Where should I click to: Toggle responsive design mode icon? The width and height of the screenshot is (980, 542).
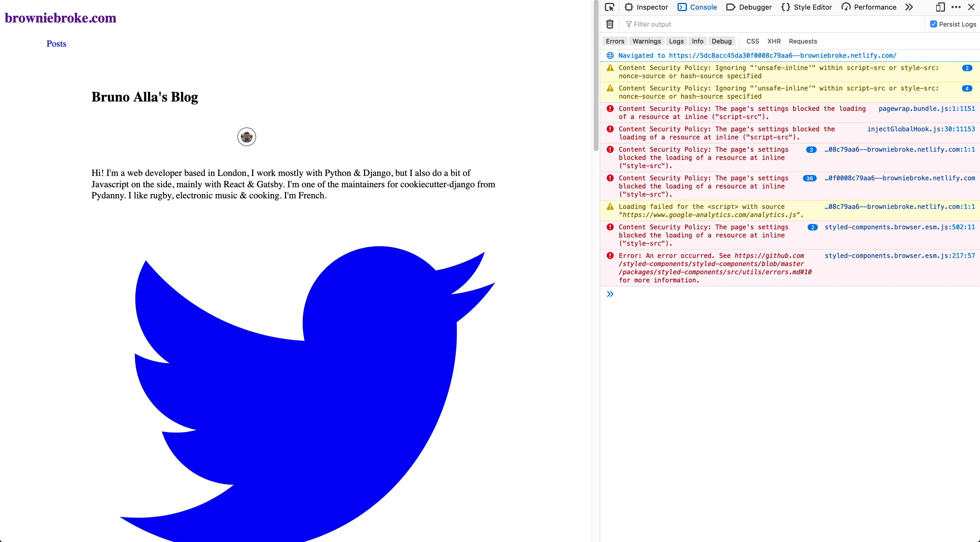tap(940, 7)
